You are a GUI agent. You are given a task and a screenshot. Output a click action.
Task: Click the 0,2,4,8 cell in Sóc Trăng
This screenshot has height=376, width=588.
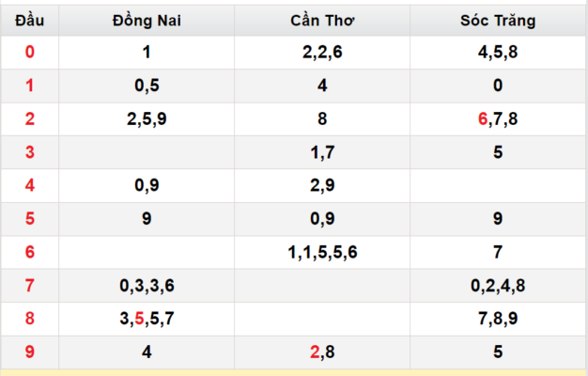(498, 286)
